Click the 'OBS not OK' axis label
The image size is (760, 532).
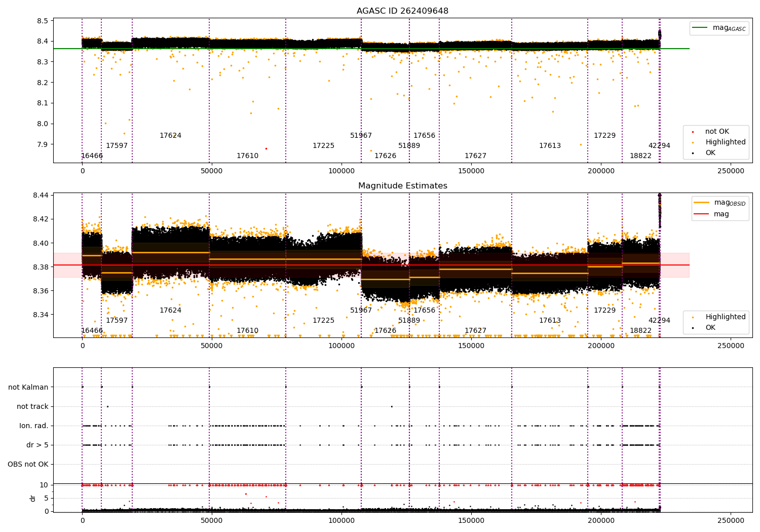tap(28, 465)
